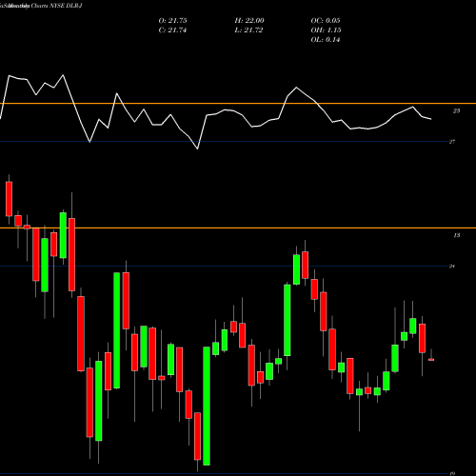Click the '27' axis label of indicator panel
Viewport: 476px width, 476px height.
[x=452, y=142]
